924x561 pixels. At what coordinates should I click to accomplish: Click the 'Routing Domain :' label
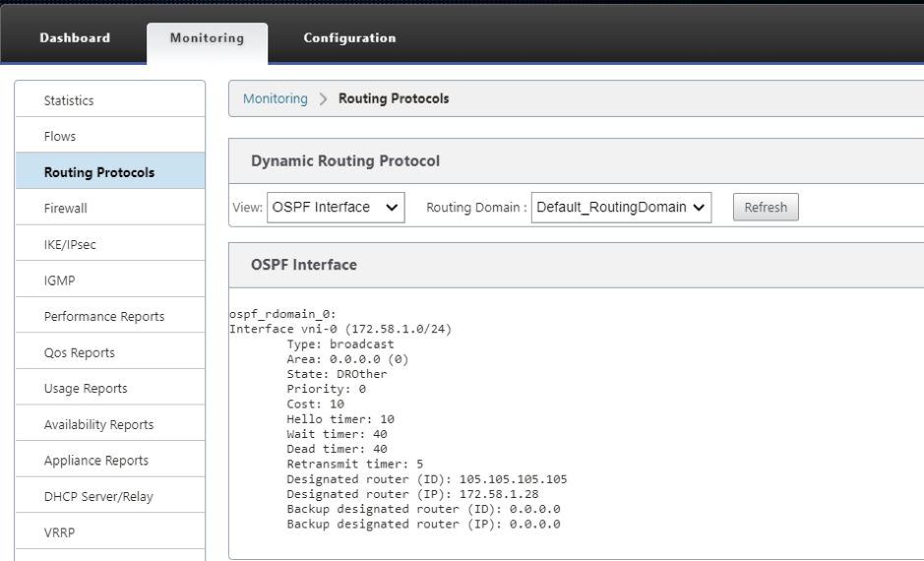point(476,208)
